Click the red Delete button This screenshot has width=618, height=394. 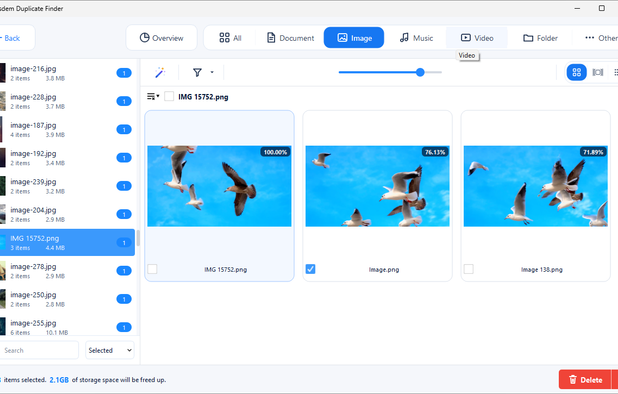585,380
